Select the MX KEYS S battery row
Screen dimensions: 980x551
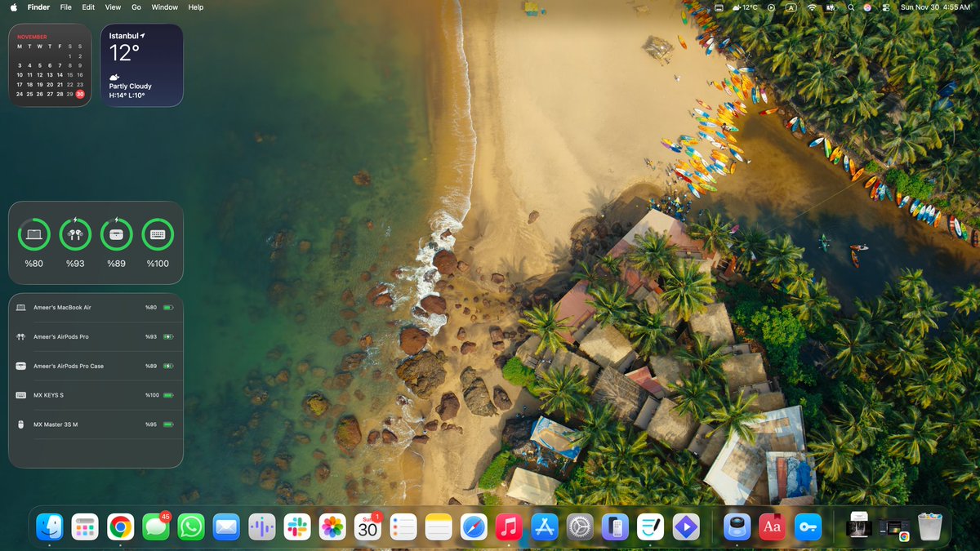coord(96,395)
